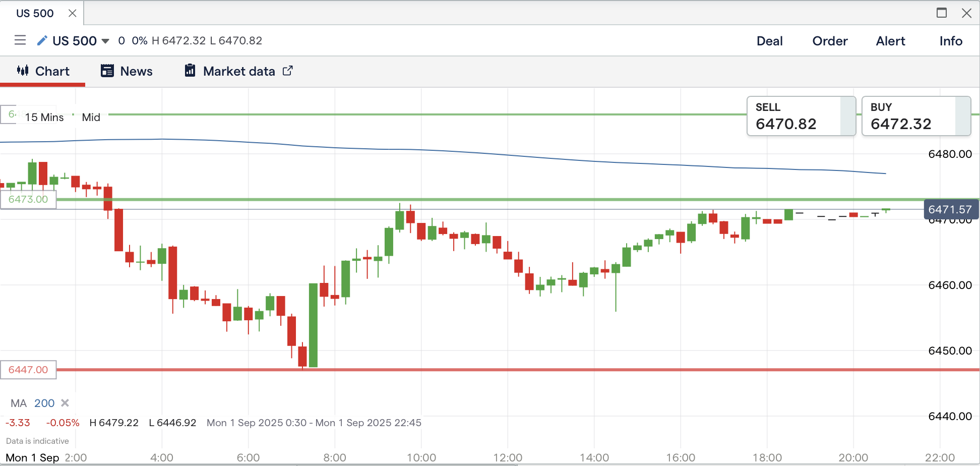980x466 pixels.
Task: Expand the US 500 market dropdown arrow
Action: 105,41
